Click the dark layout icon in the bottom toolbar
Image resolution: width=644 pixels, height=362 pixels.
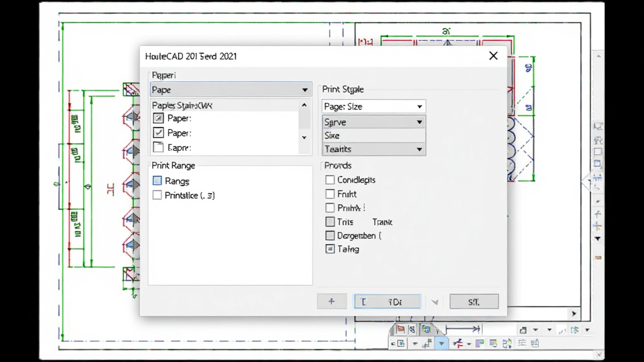pyautogui.click(x=523, y=330)
